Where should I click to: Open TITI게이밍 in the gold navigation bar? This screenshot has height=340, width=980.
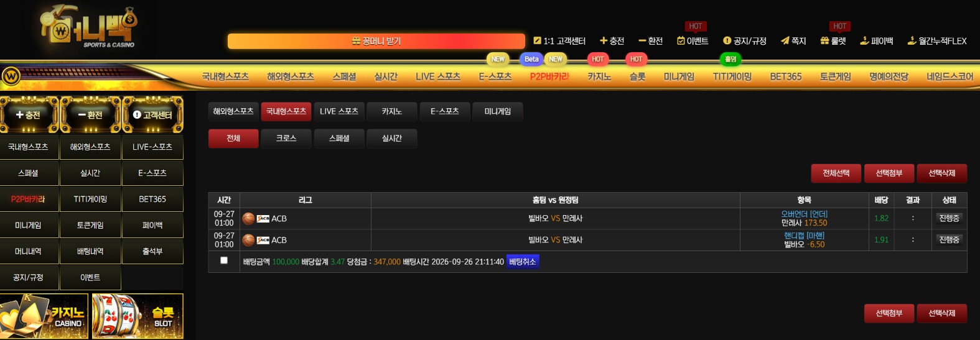click(732, 76)
